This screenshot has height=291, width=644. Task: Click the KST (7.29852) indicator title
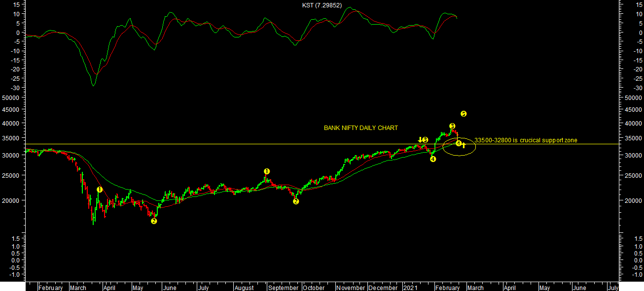click(322, 5)
